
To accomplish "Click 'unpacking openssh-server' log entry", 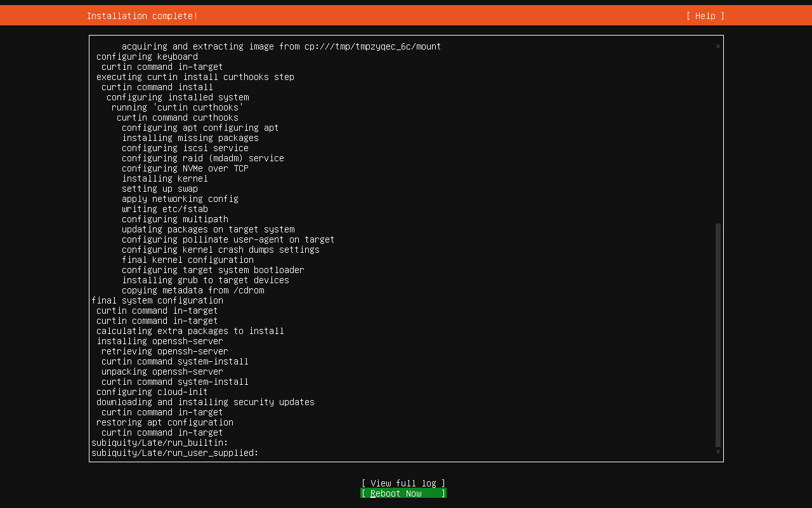I will click(162, 371).
